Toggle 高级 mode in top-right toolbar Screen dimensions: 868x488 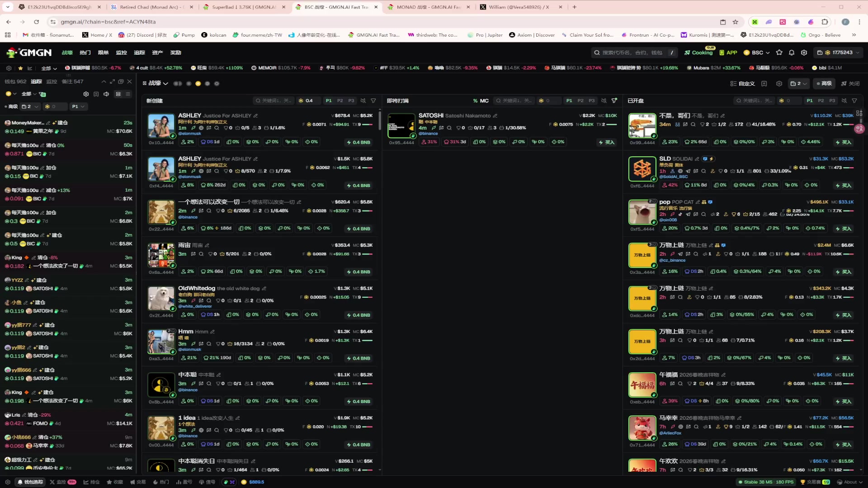tap(824, 84)
